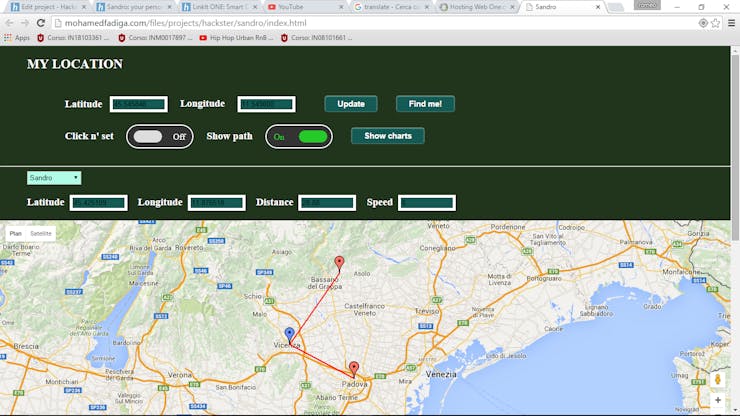The height and width of the screenshot is (416, 740).
Task: Switch to the Edit project tab
Action: click(x=47, y=7)
